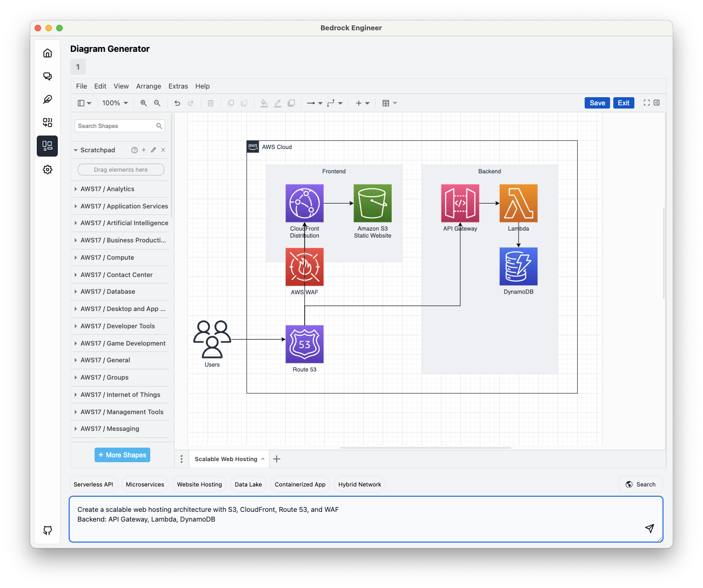Click the Delete trash icon
The width and height of the screenshot is (703, 588).
pyautogui.click(x=211, y=103)
